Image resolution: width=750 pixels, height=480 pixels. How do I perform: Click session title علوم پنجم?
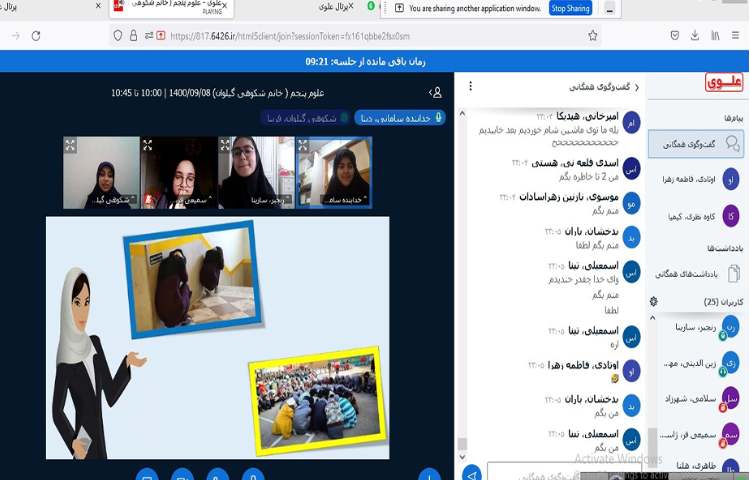(218, 93)
